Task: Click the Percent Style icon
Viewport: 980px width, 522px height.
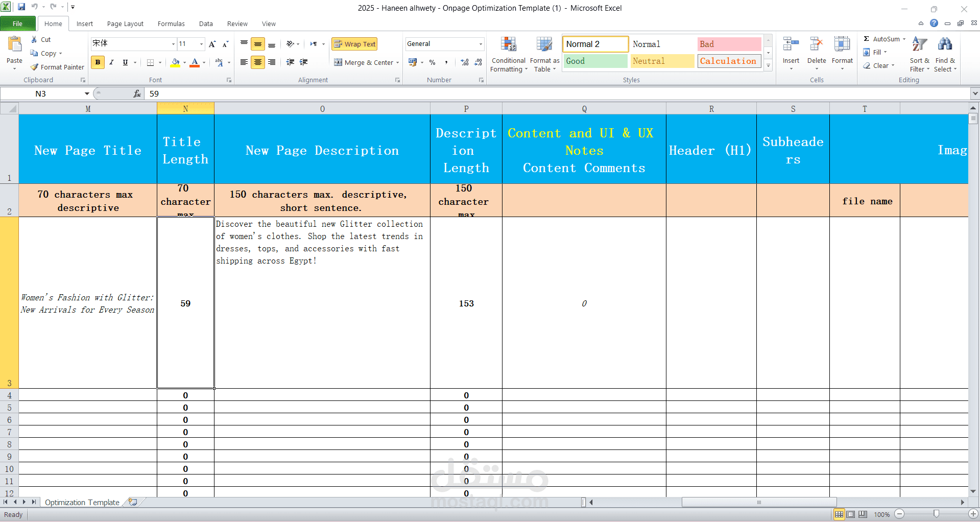Action: tap(432, 62)
